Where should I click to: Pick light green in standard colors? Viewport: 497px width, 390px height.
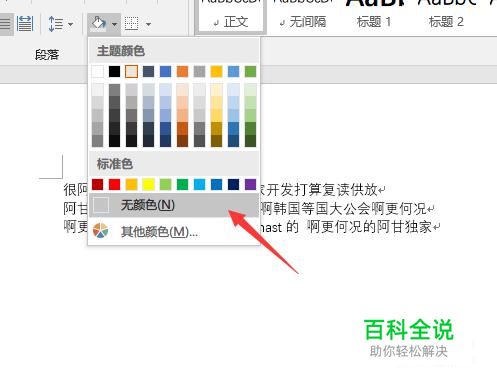pyautogui.click(x=165, y=184)
